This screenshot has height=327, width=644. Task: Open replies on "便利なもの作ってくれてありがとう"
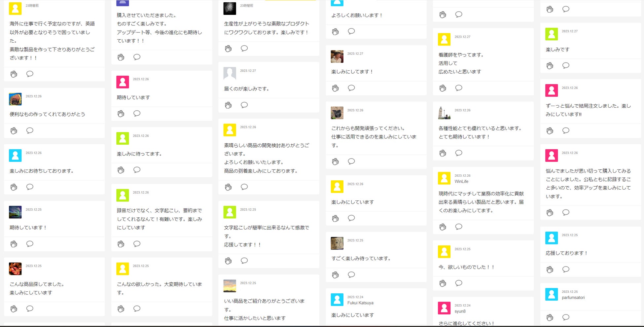[30, 130]
